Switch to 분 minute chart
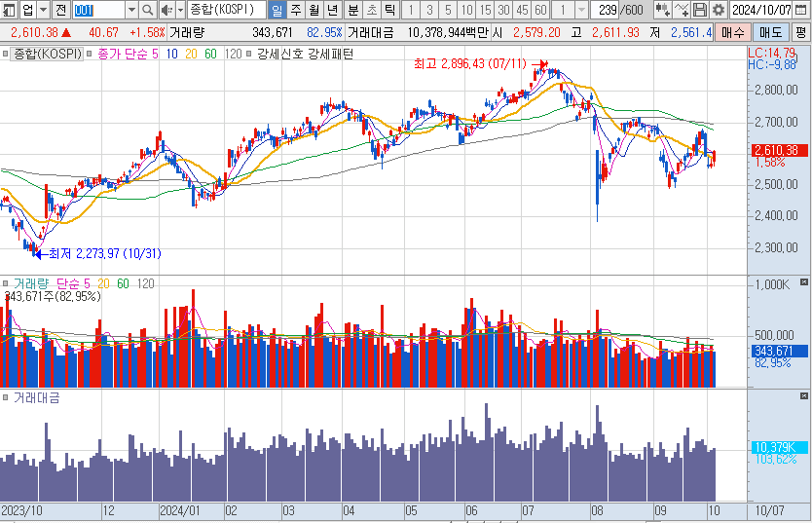 (x=353, y=10)
